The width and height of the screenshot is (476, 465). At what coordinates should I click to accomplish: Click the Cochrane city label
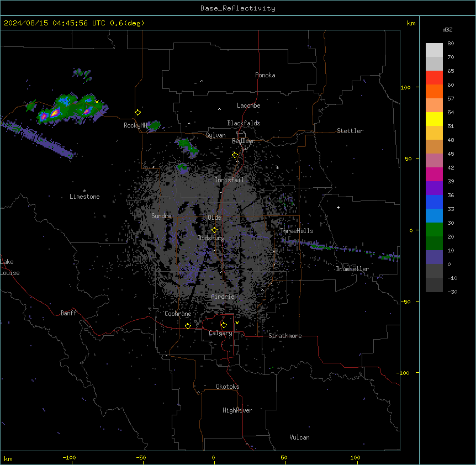click(178, 314)
